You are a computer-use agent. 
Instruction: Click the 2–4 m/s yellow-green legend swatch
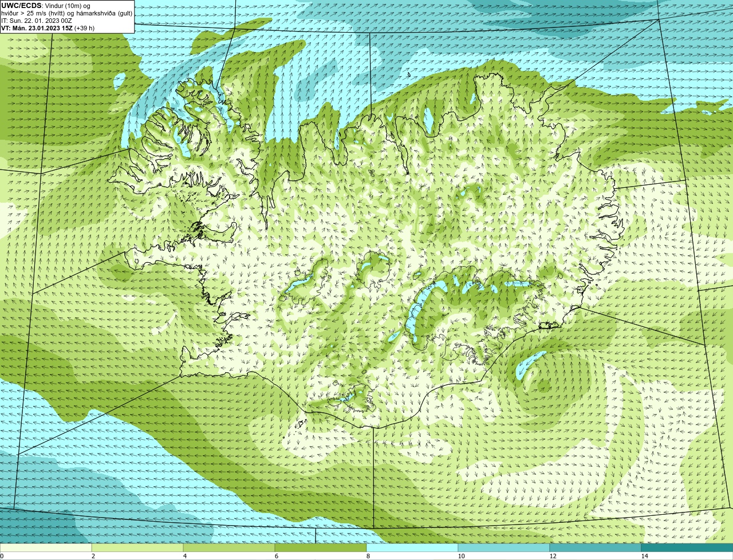point(137,547)
